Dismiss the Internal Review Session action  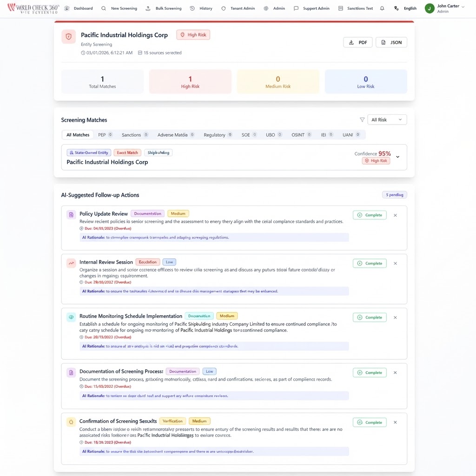coord(395,263)
